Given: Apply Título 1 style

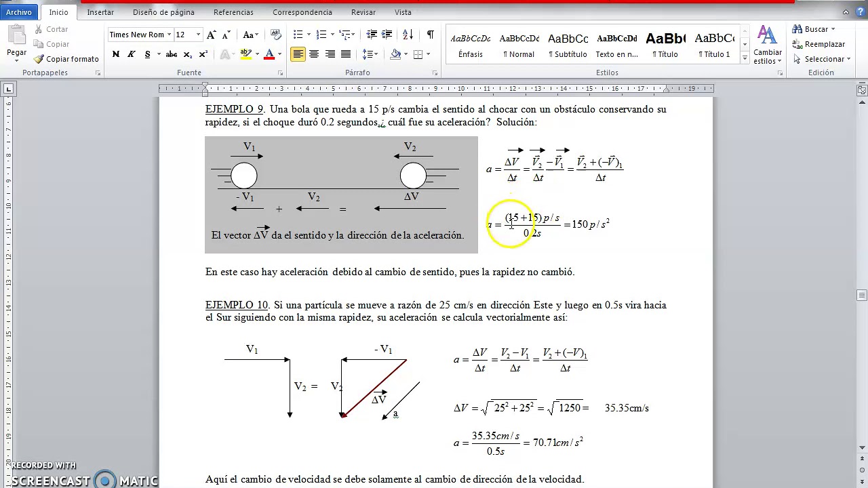Looking at the screenshot, I should click(x=715, y=45).
